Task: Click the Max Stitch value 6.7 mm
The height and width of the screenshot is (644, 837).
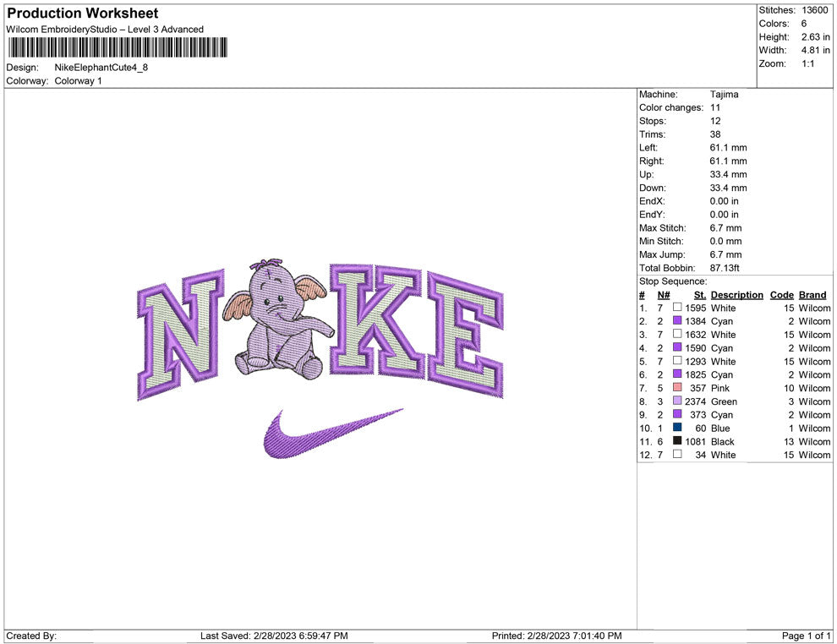Action: coord(725,228)
